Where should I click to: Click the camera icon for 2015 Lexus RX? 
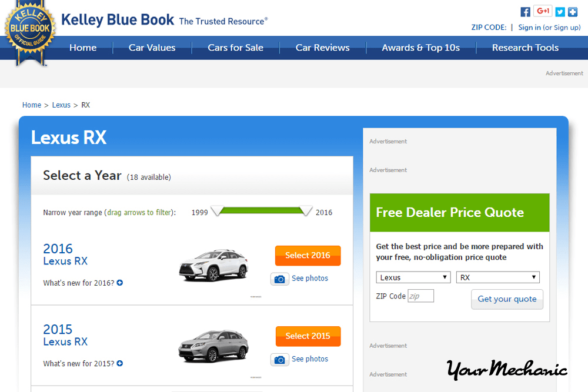pyautogui.click(x=280, y=360)
